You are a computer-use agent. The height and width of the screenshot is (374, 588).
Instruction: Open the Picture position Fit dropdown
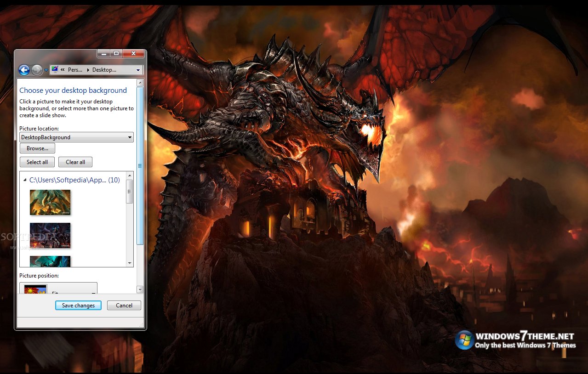click(58, 289)
